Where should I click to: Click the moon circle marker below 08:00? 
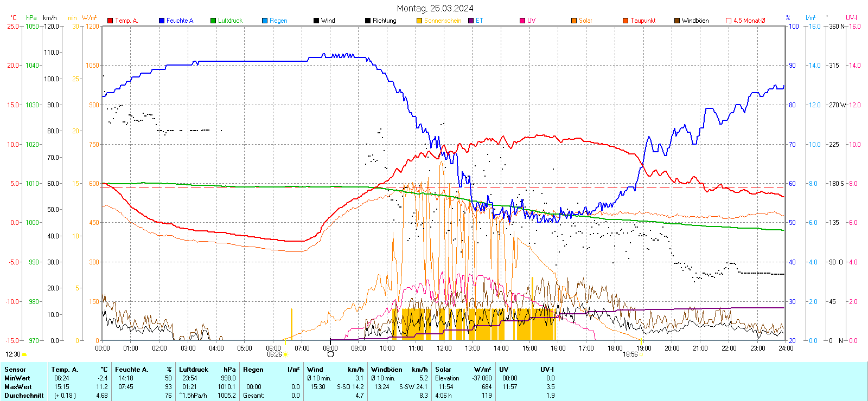pyautogui.click(x=330, y=354)
